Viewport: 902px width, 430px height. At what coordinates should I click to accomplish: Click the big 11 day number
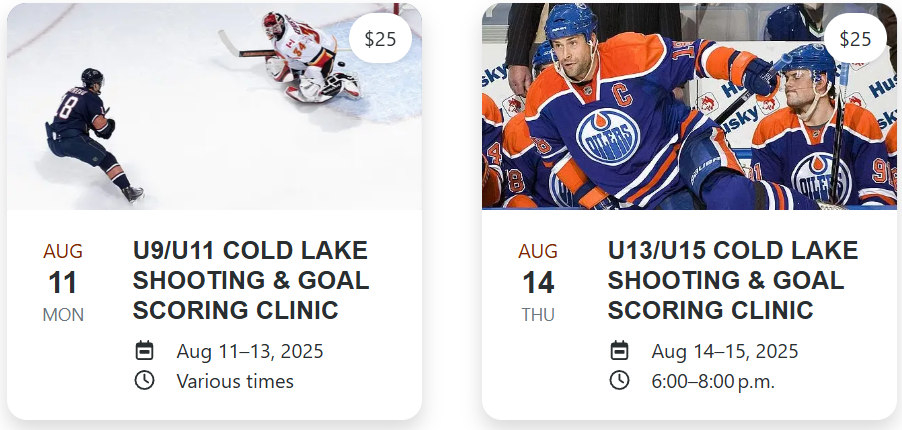[63, 283]
